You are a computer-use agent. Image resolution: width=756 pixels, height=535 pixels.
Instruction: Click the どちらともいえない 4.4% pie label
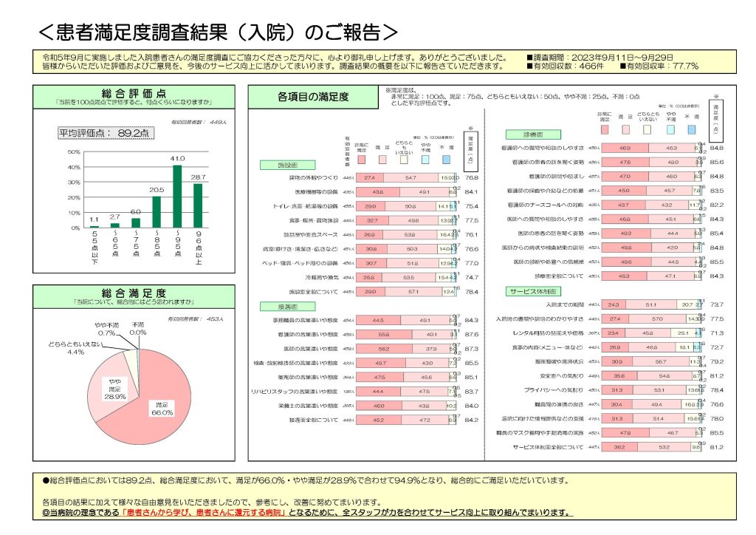[76, 348]
